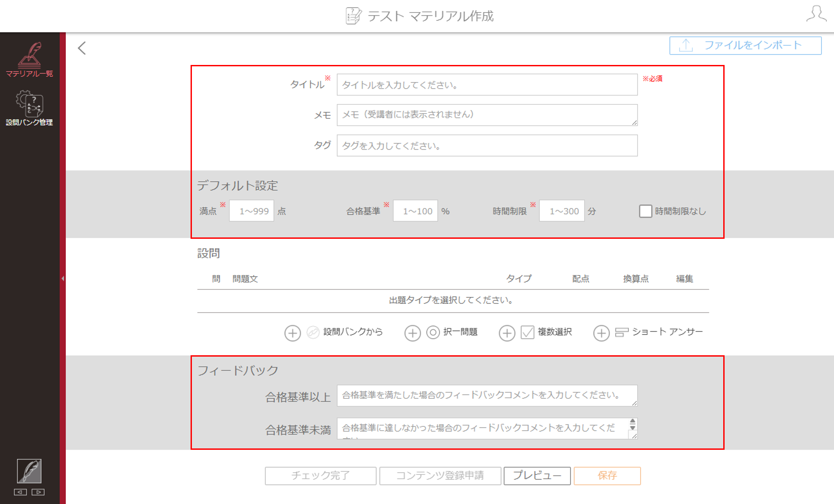834x504 pixels.
Task: Click the 択一問題 add option label
Action: [460, 332]
